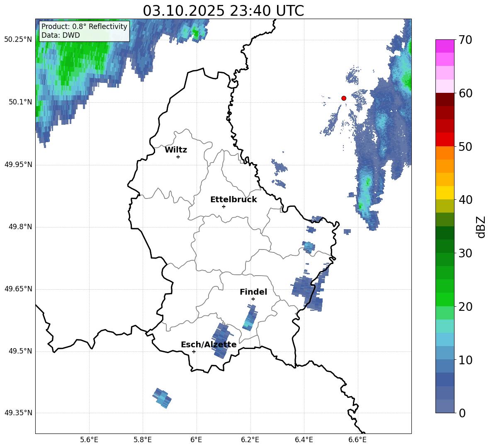The width and height of the screenshot is (491, 448).
Task: Click the 6°E longitude label
Action: pyautogui.click(x=196, y=440)
